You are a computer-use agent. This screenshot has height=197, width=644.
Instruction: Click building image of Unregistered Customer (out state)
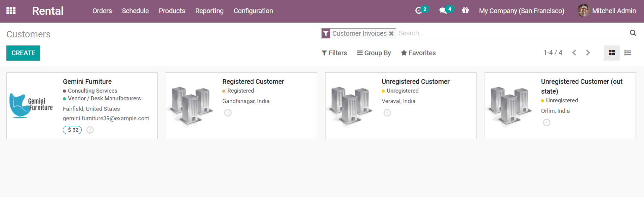click(x=509, y=106)
